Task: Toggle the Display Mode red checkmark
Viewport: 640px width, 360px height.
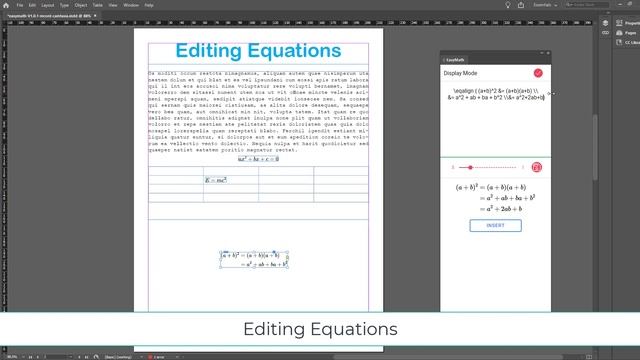Action: tap(538, 73)
